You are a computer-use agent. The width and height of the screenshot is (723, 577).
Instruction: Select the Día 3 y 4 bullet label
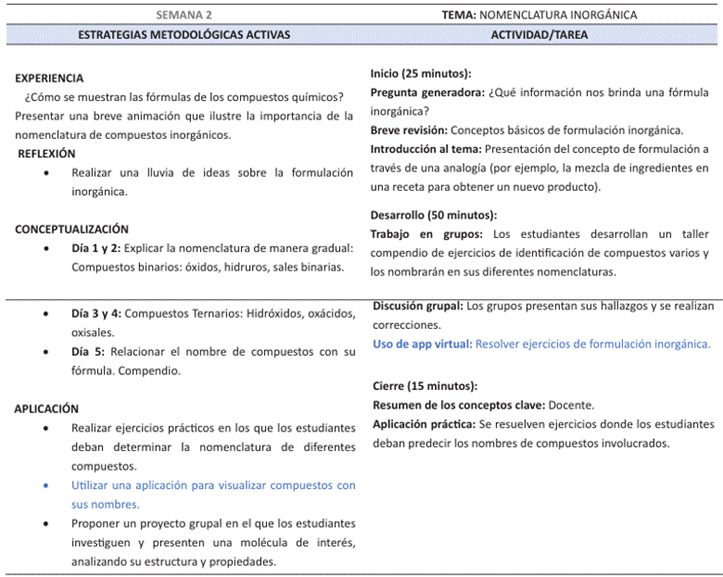point(96,313)
